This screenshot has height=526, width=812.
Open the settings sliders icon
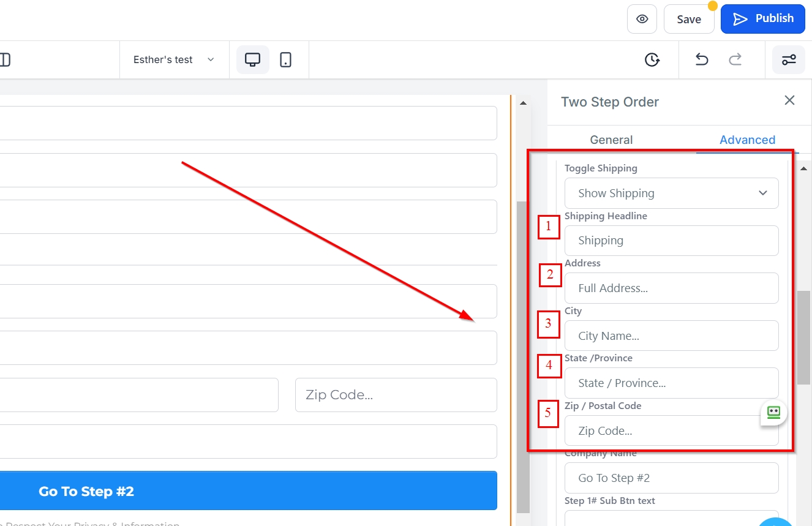click(788, 59)
